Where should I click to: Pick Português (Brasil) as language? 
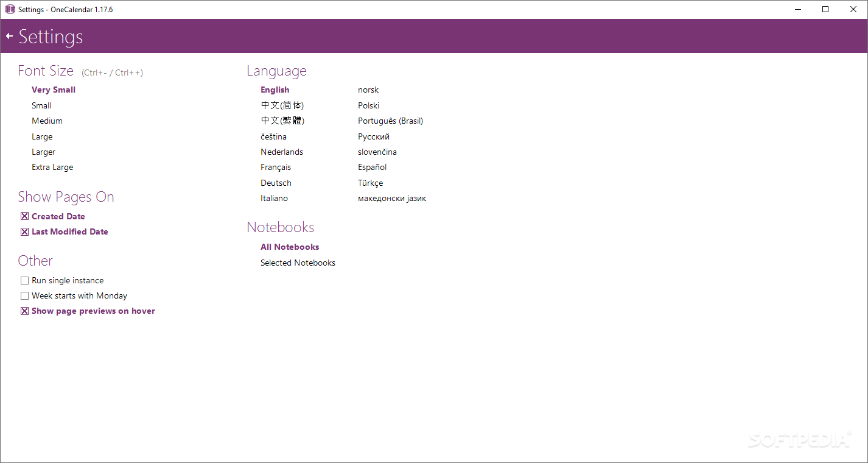click(x=391, y=121)
